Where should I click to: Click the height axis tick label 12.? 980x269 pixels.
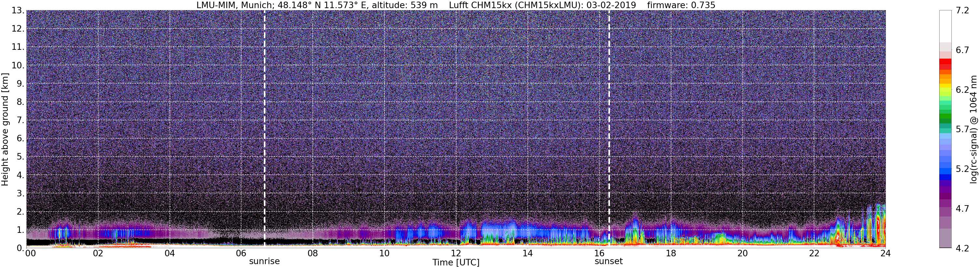18,29
